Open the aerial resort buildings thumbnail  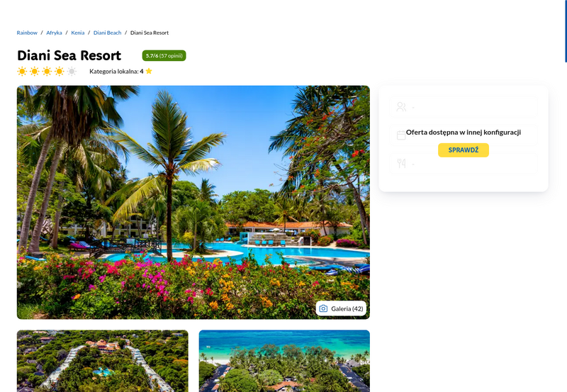click(x=103, y=361)
